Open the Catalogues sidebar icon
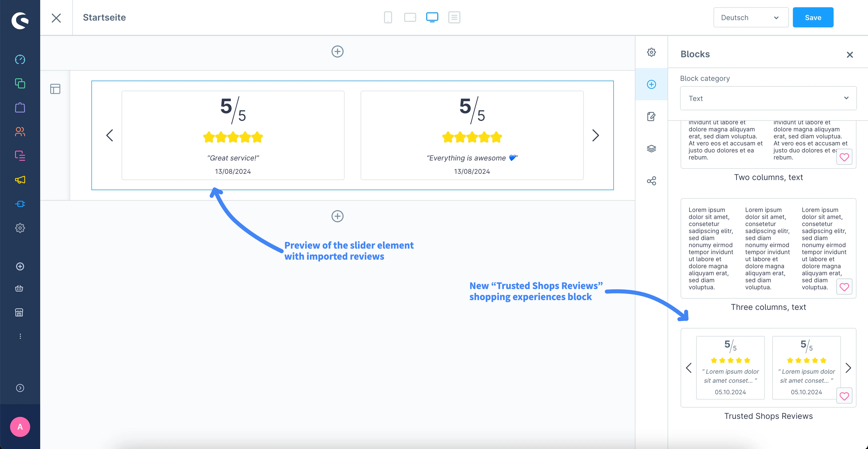The width and height of the screenshot is (868, 449). pyautogui.click(x=20, y=83)
